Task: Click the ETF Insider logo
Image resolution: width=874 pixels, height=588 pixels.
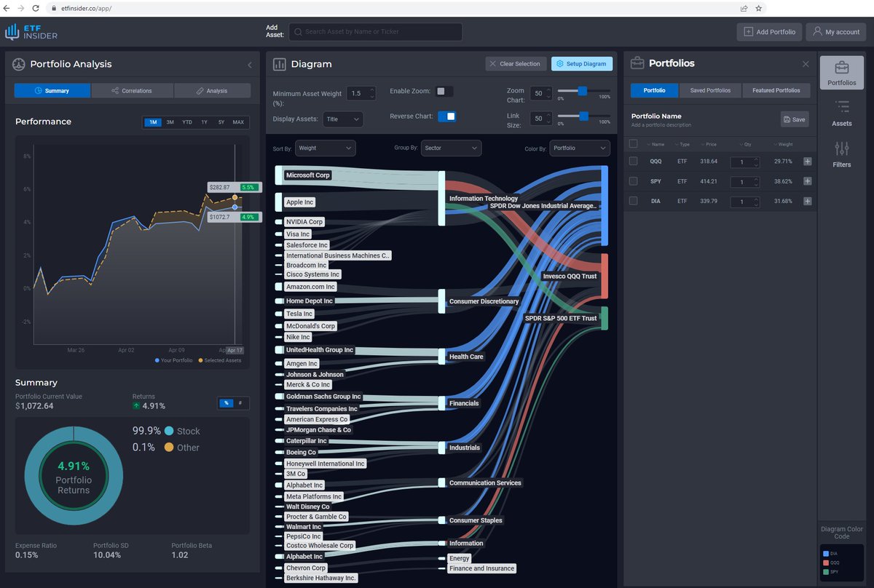Action: click(x=31, y=32)
